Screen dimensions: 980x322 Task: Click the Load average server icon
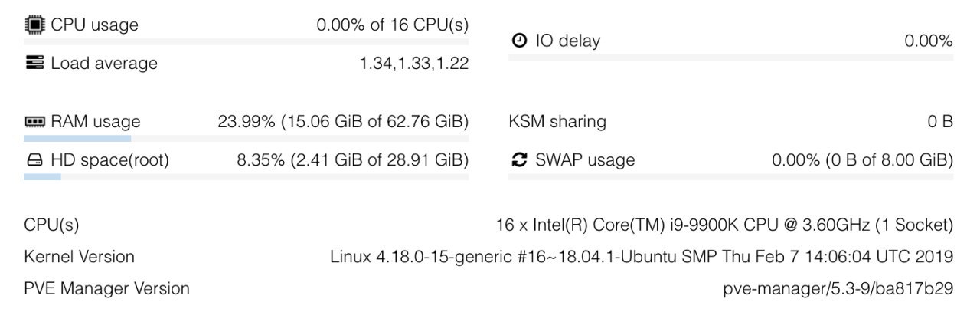pyautogui.click(x=34, y=63)
